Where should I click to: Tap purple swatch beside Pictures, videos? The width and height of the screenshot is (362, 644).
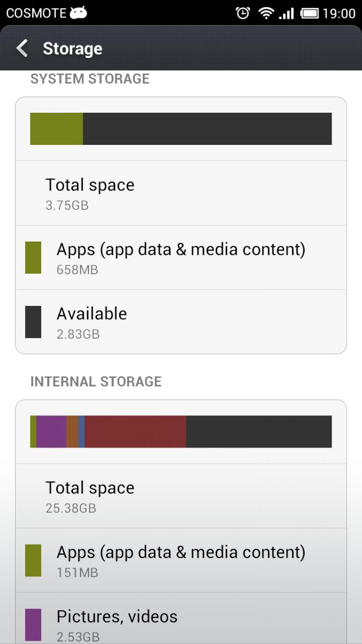(x=33, y=625)
